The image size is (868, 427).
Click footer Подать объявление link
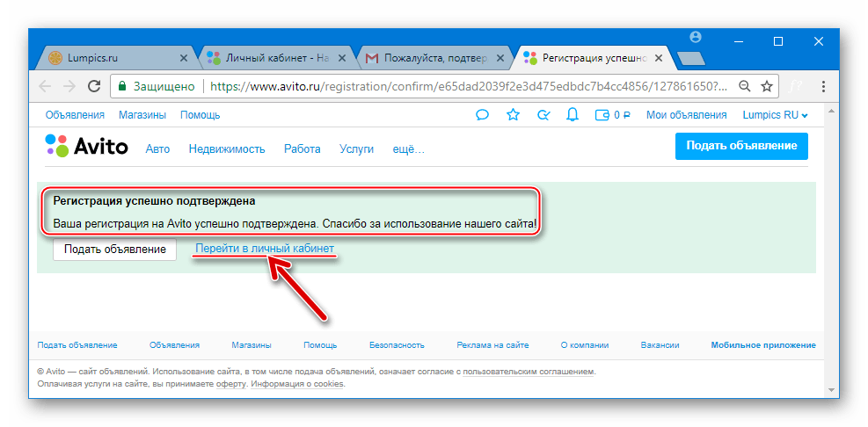click(77, 345)
